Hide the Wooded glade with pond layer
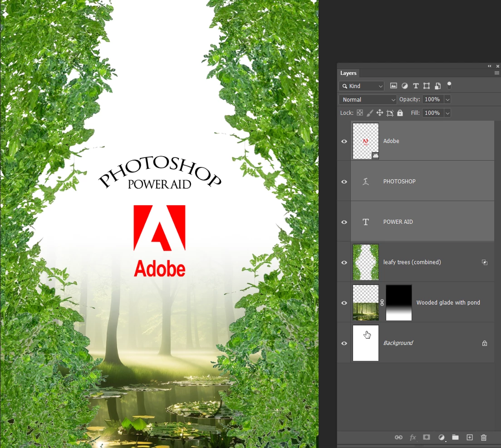Screen dimensions: 501x448 344,303
